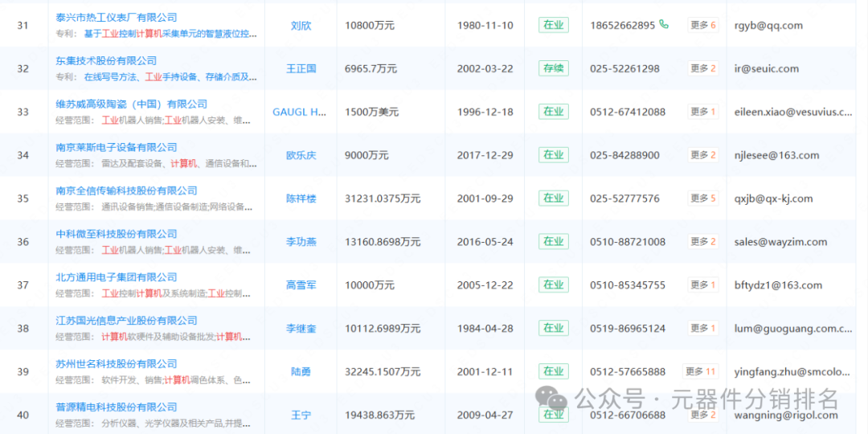The width and height of the screenshot is (868, 434).
Task: Select founding date 2017-12-29
Action: [485, 155]
